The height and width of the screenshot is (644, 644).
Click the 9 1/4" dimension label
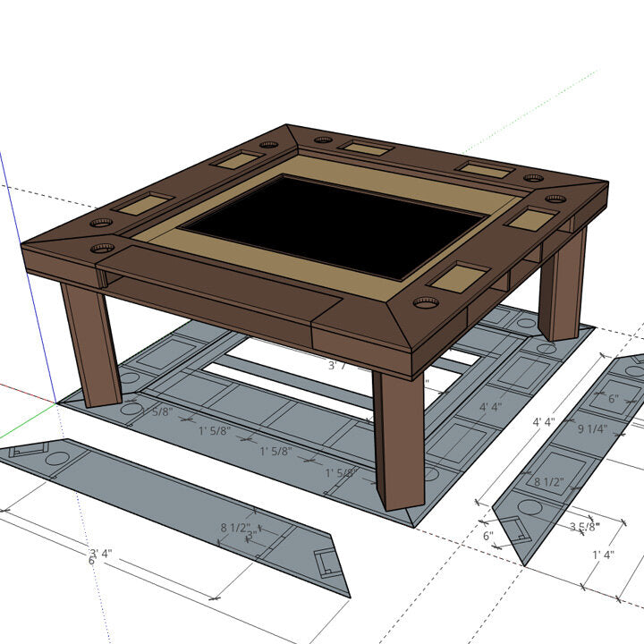tap(592, 429)
